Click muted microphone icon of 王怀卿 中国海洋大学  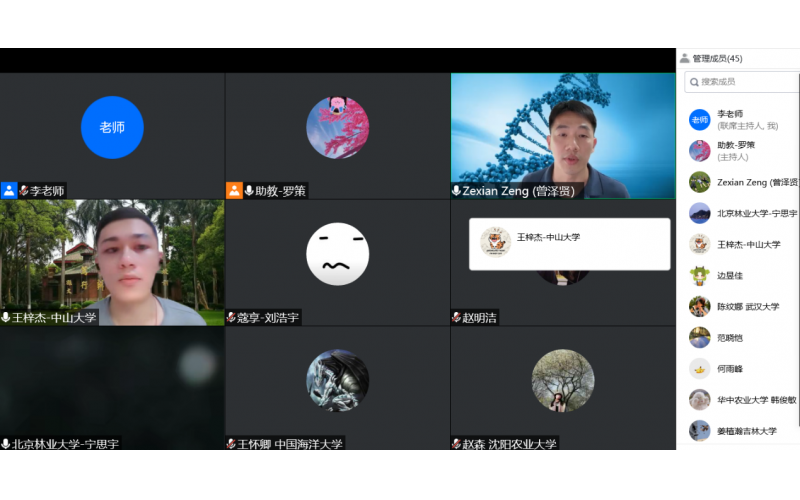[231, 444]
